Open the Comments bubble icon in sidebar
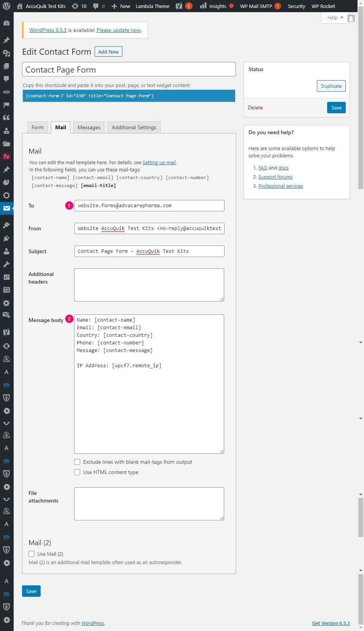The image size is (364, 631). 6,79
